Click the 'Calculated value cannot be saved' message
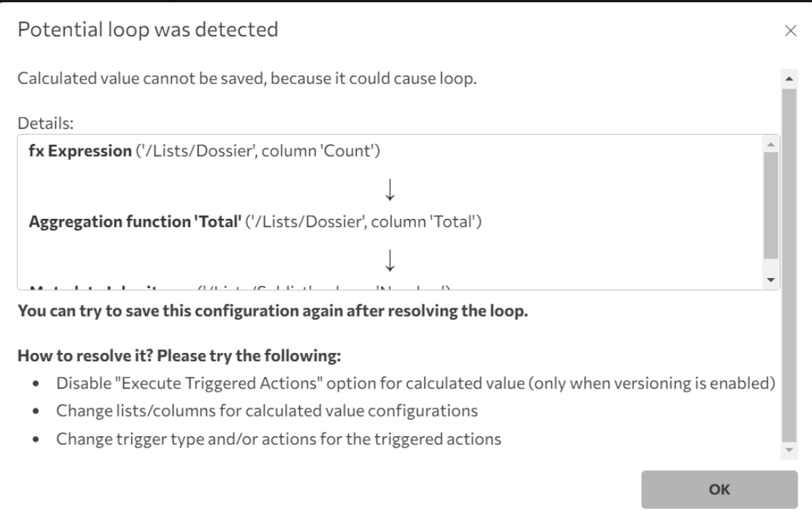812x525 pixels. pyautogui.click(x=247, y=80)
